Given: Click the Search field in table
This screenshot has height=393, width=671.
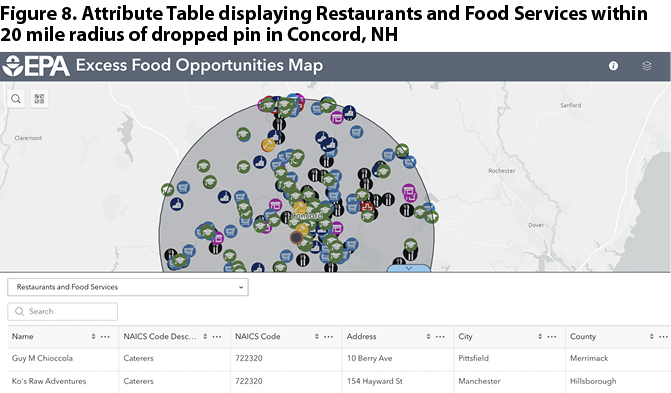Looking at the screenshot, I should click(x=62, y=311).
